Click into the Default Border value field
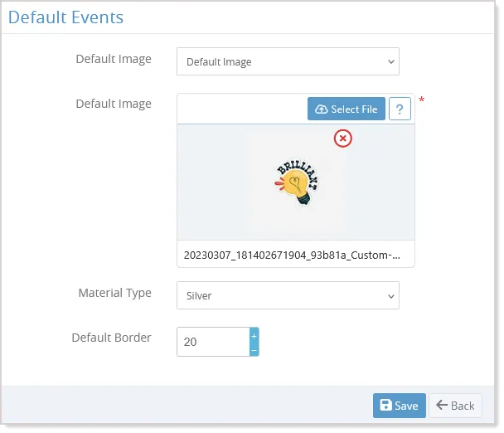 pyautogui.click(x=213, y=342)
